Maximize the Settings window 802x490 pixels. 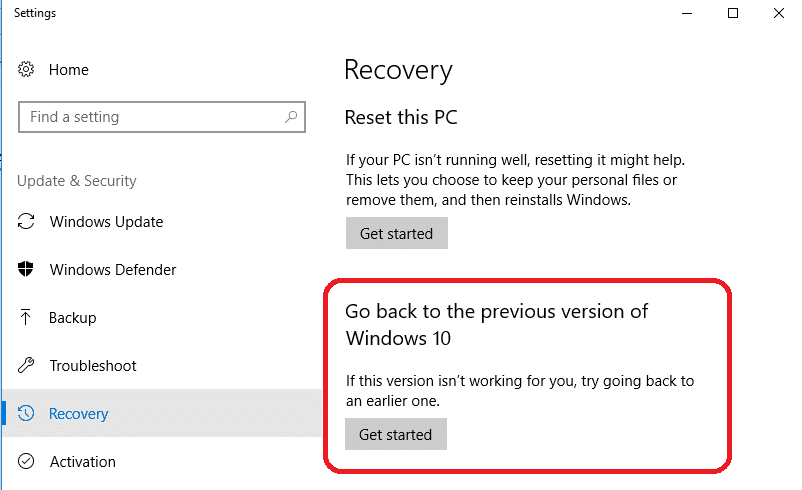coord(733,13)
